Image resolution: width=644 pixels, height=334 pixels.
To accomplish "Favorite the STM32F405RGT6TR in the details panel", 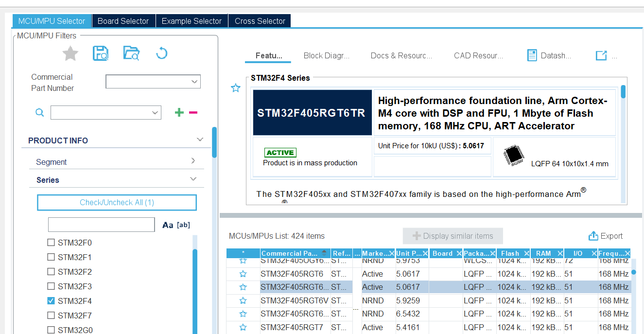I will coord(236,88).
